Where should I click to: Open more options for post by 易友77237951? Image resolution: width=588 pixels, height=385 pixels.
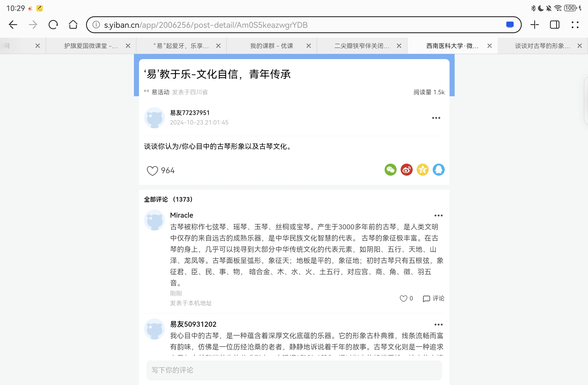point(436,118)
